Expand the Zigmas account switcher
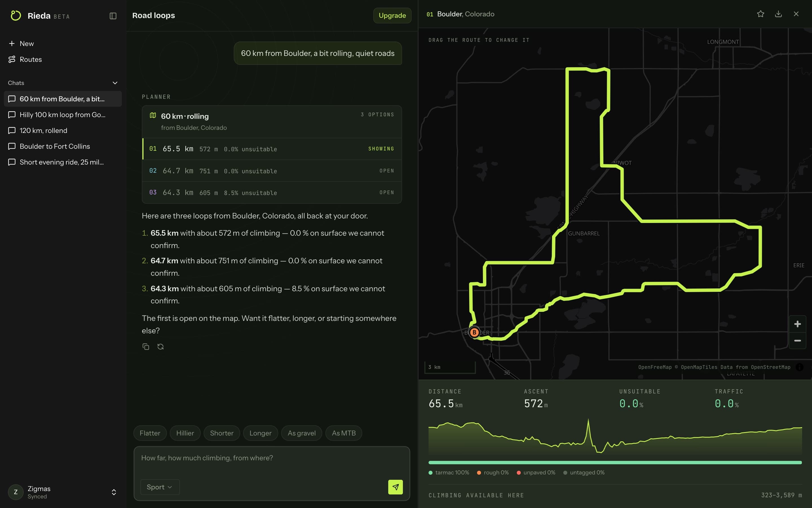 114,492
